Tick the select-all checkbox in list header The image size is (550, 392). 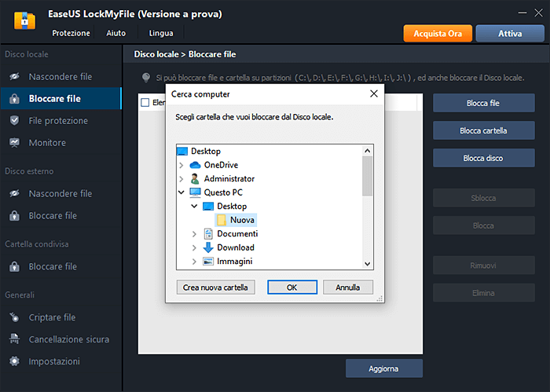coord(145,102)
